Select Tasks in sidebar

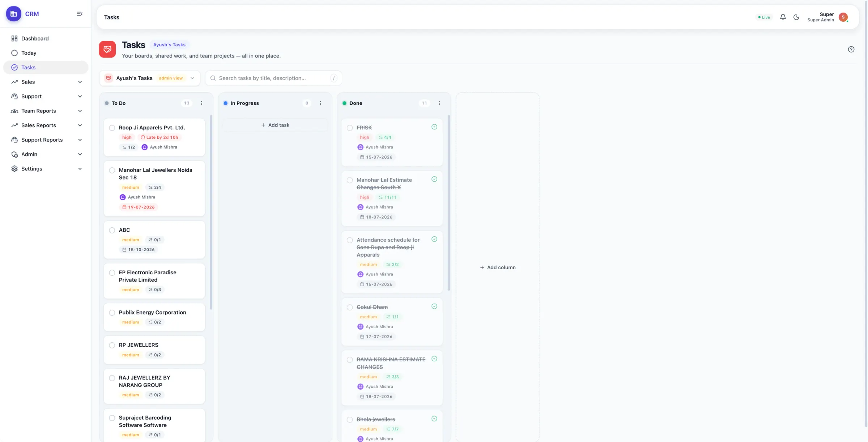[x=46, y=68]
